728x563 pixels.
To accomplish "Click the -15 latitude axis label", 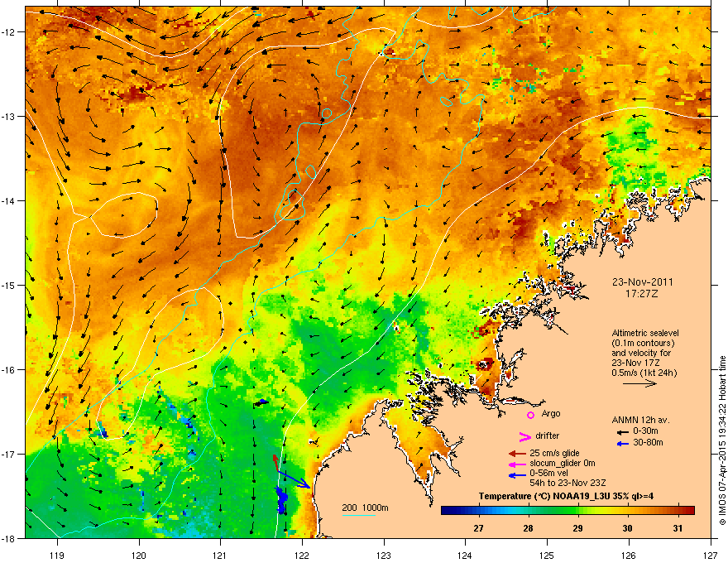I will (9, 285).
